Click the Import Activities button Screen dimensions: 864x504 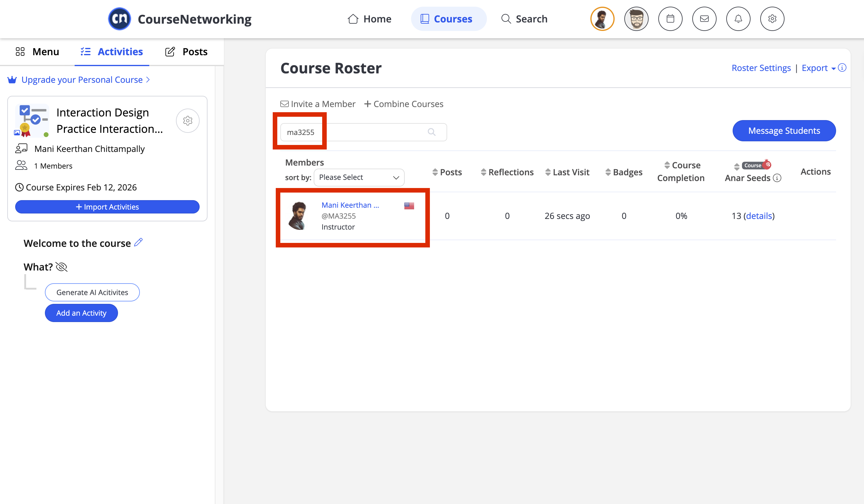[x=107, y=207]
